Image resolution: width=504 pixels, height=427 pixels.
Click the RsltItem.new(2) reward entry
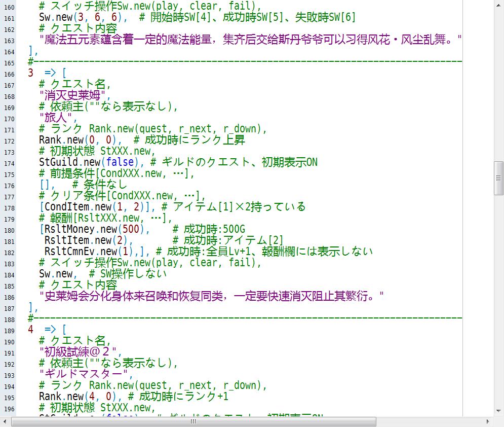click(x=86, y=240)
